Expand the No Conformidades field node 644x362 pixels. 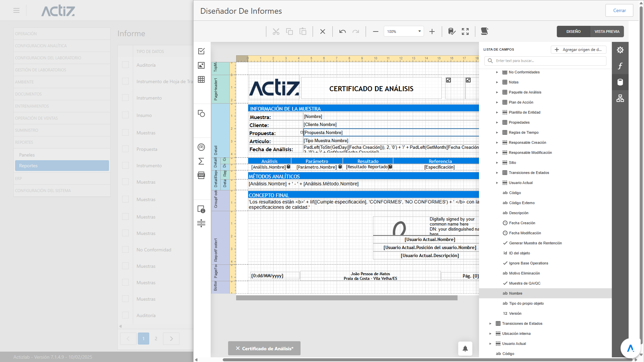pyautogui.click(x=497, y=72)
